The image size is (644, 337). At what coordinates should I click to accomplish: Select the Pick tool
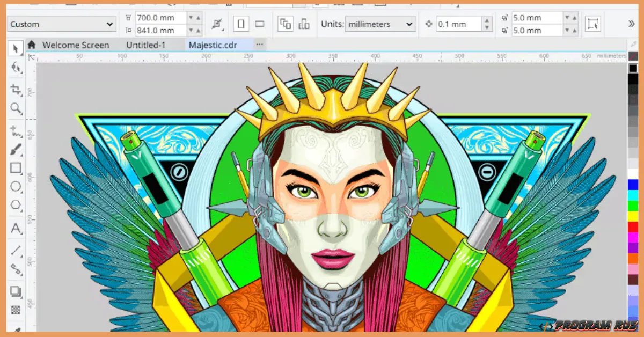16,48
